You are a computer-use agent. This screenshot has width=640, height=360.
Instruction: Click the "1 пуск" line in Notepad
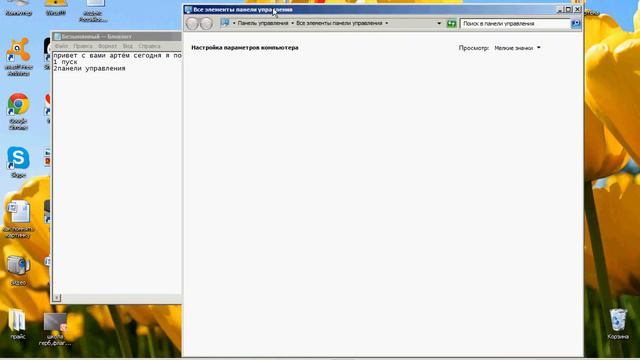(x=65, y=62)
